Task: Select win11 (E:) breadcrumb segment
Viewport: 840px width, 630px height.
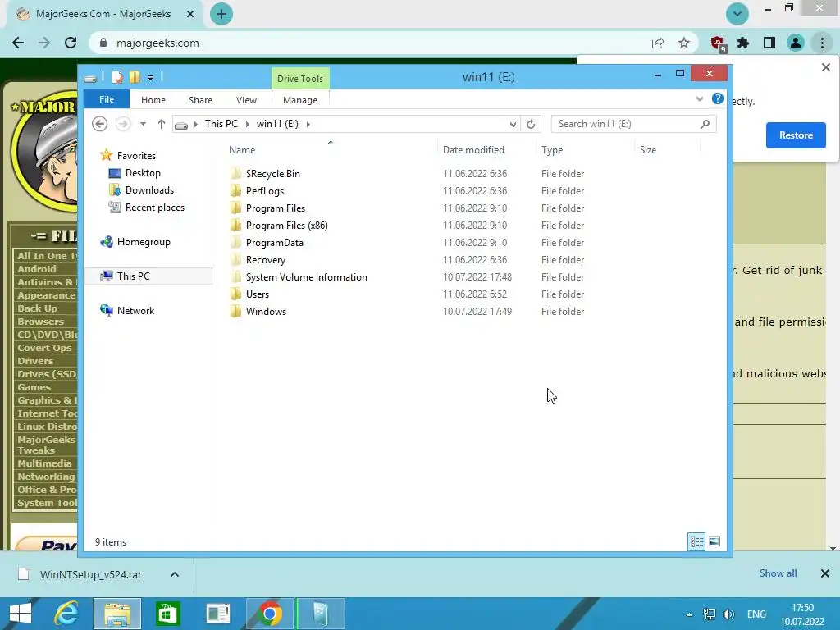Action: (x=277, y=124)
